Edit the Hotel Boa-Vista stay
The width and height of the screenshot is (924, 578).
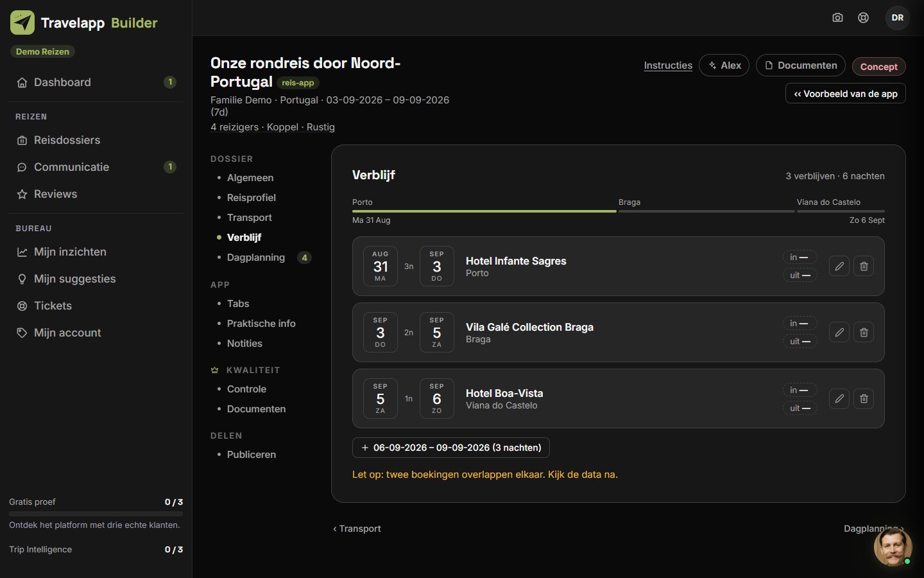pyautogui.click(x=839, y=399)
